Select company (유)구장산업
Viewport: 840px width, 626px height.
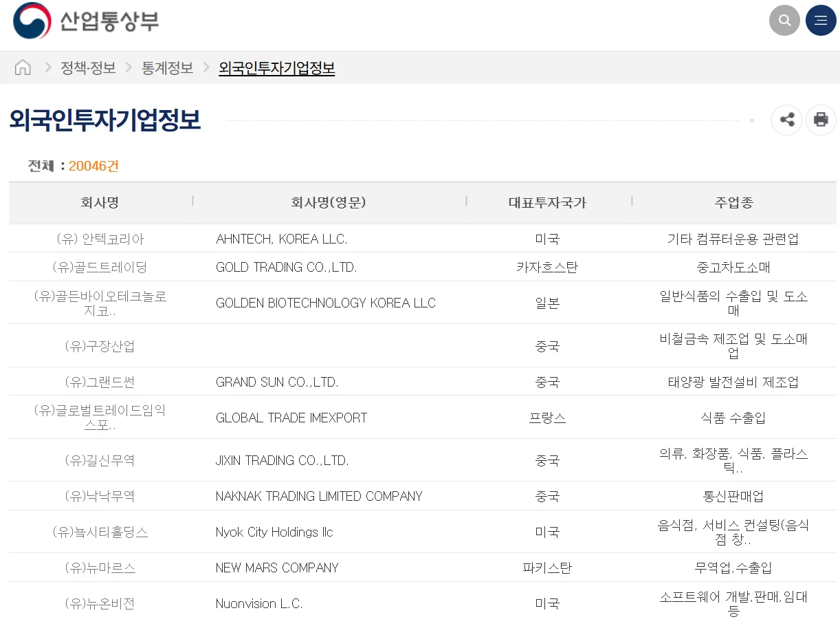(x=100, y=346)
